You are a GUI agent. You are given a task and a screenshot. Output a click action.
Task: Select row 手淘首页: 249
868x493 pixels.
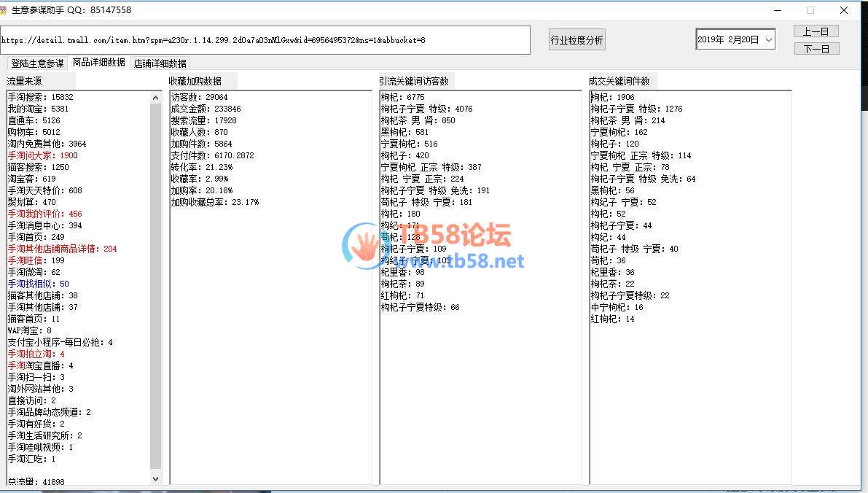click(36, 237)
